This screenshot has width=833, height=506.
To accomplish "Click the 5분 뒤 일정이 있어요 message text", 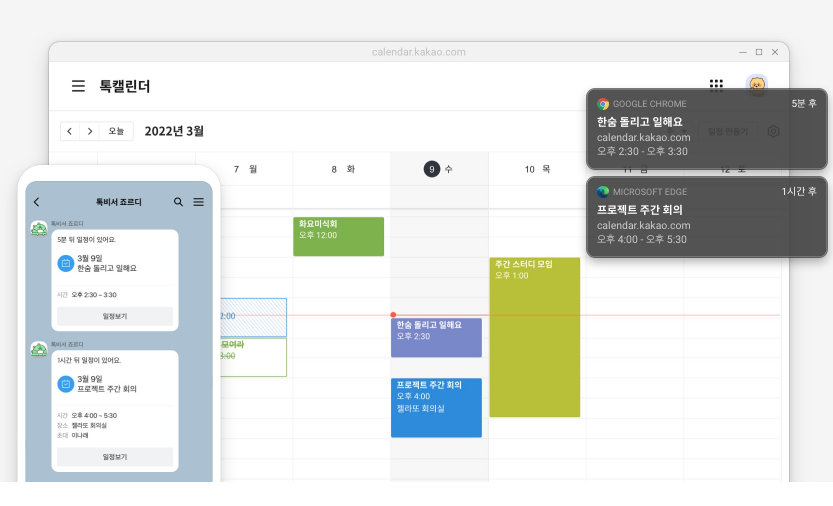I will [87, 240].
